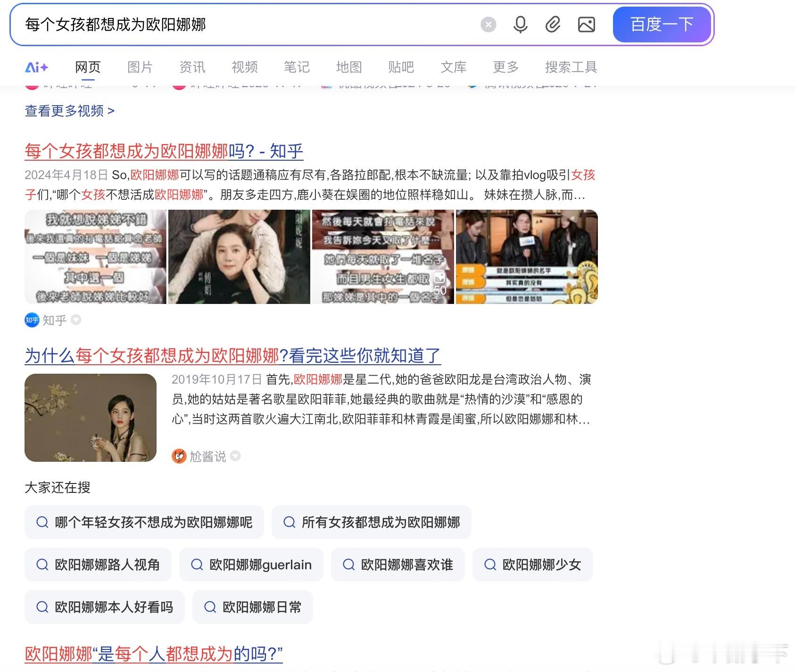Open the 欧阳娜娜“是每个人都想成为的吗?” result
795x672 pixels.
tap(154, 654)
